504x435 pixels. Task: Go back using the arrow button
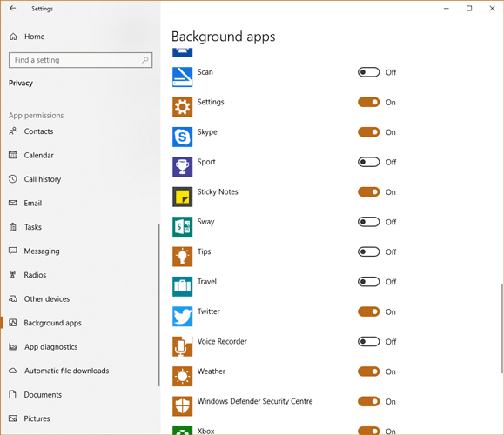coord(13,9)
